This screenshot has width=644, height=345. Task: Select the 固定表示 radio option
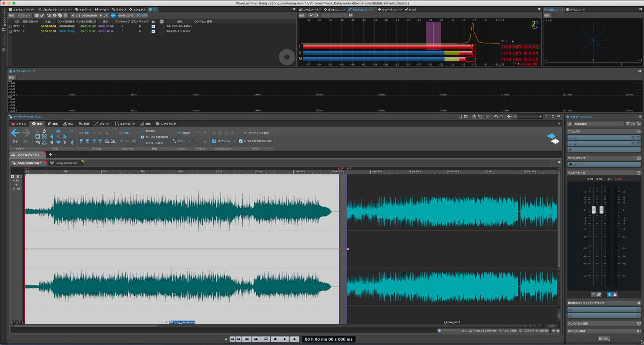click(142, 131)
